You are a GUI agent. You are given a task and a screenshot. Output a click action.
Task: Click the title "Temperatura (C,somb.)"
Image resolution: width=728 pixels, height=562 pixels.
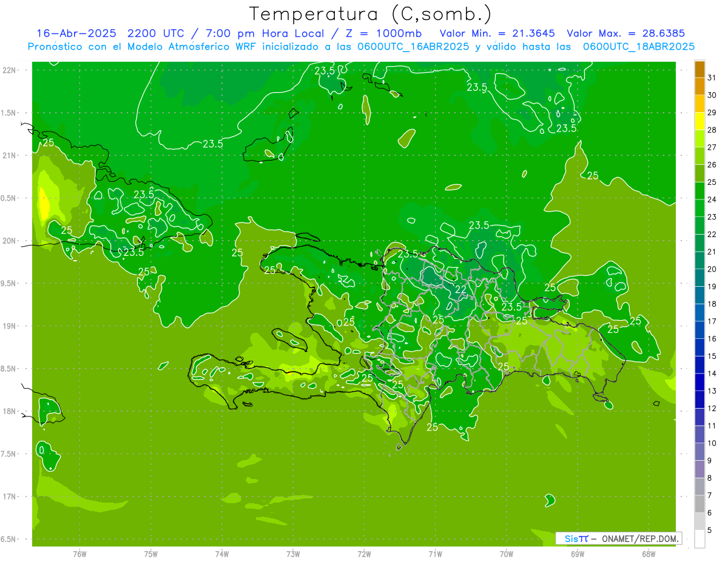coord(371,14)
